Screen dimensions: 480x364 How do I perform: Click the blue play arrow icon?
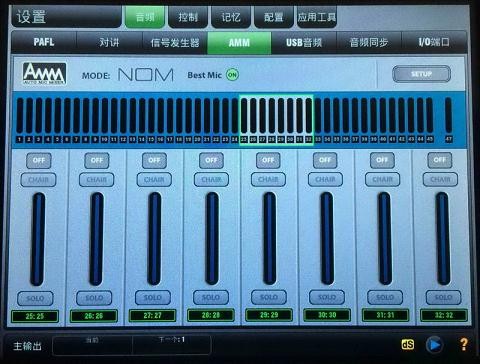point(434,344)
